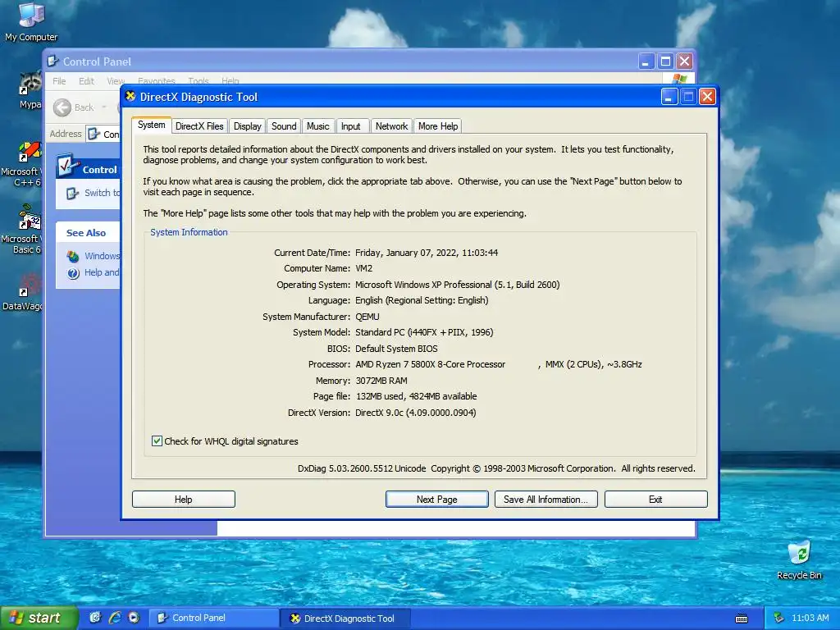The width and height of the screenshot is (840, 630).
Task: Click the Switch to Classic View link
Action: [102, 193]
